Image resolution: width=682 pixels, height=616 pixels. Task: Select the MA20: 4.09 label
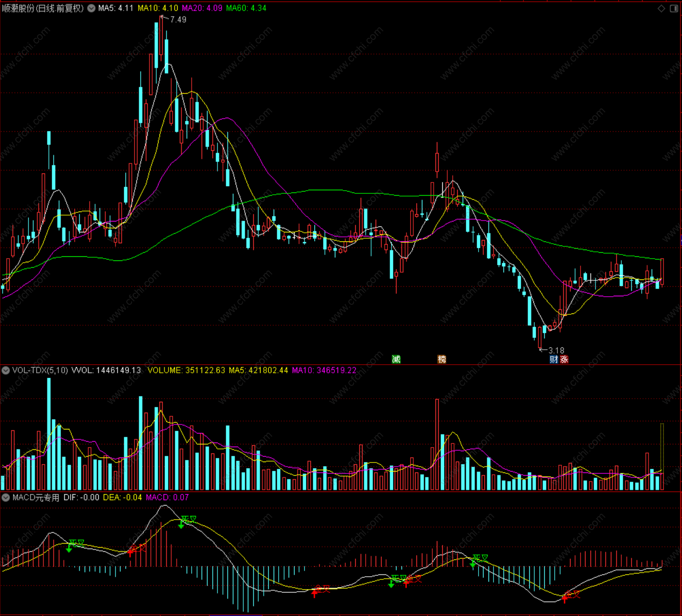coord(202,8)
